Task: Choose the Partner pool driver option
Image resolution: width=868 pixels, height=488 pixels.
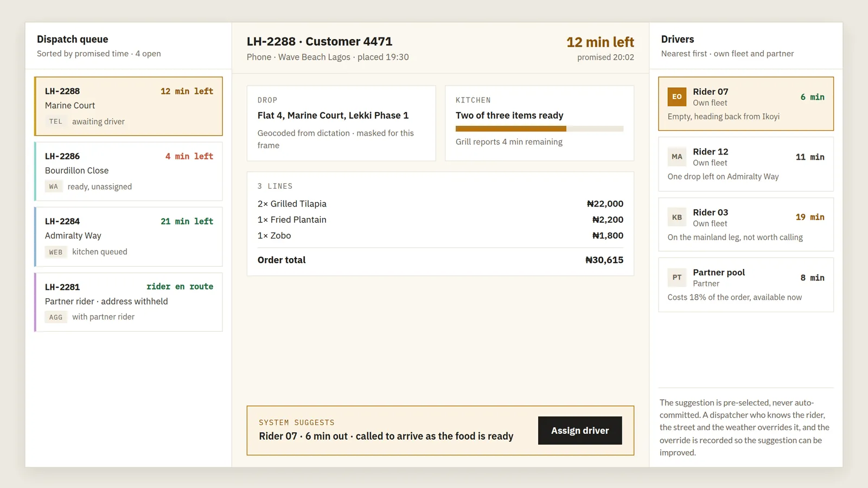Action: pyautogui.click(x=746, y=285)
